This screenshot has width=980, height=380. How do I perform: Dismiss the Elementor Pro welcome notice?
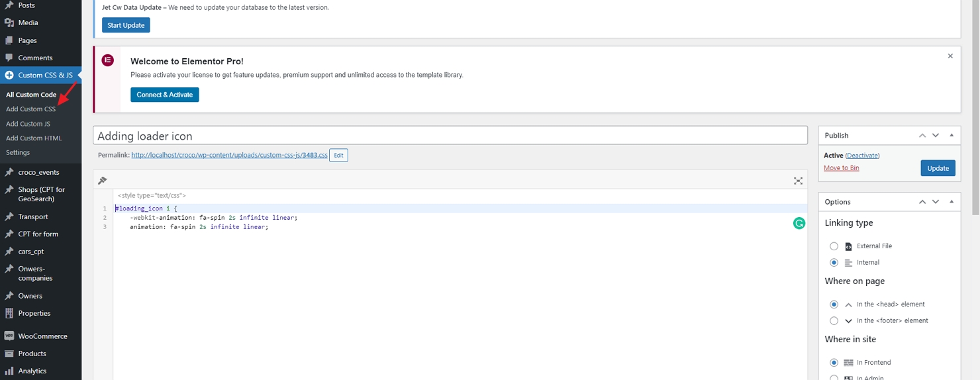(950, 56)
